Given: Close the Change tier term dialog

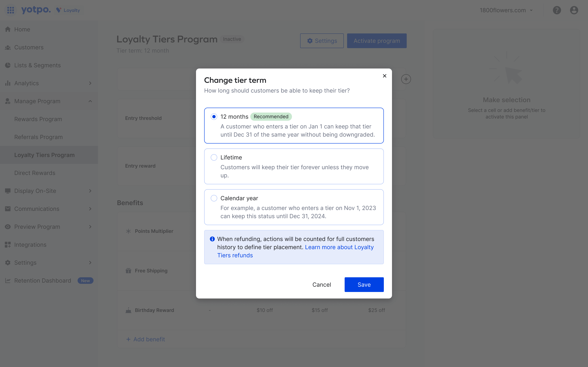Looking at the screenshot, I should pyautogui.click(x=384, y=76).
